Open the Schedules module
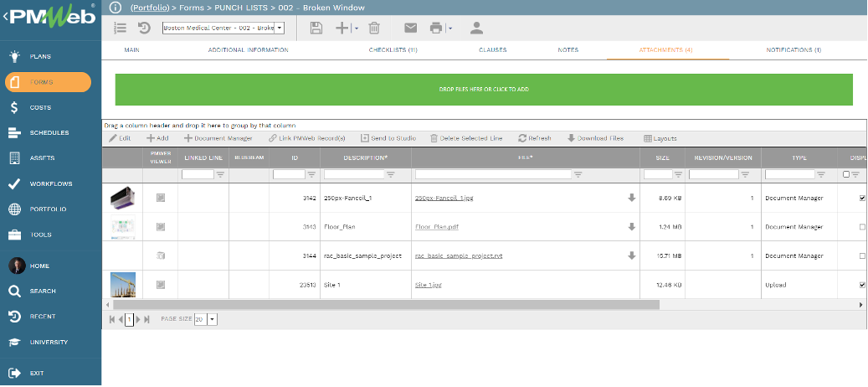This screenshot has width=868, height=387. (x=50, y=133)
